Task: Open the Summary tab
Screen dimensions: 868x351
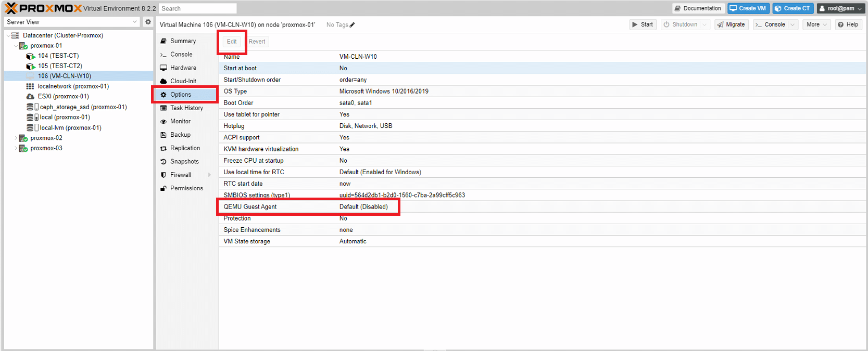Action: coord(187,41)
